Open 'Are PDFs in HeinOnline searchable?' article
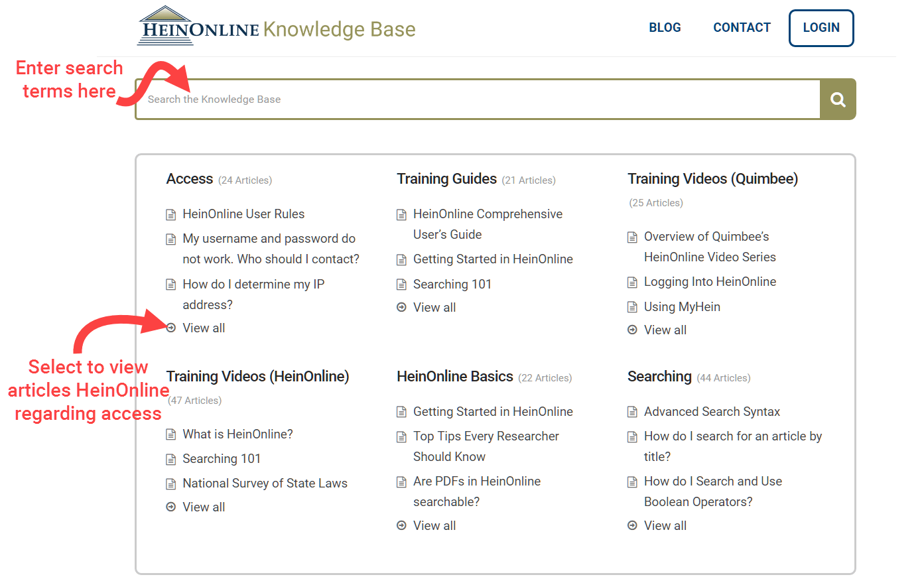Viewport: 924px width, 585px height. (477, 491)
